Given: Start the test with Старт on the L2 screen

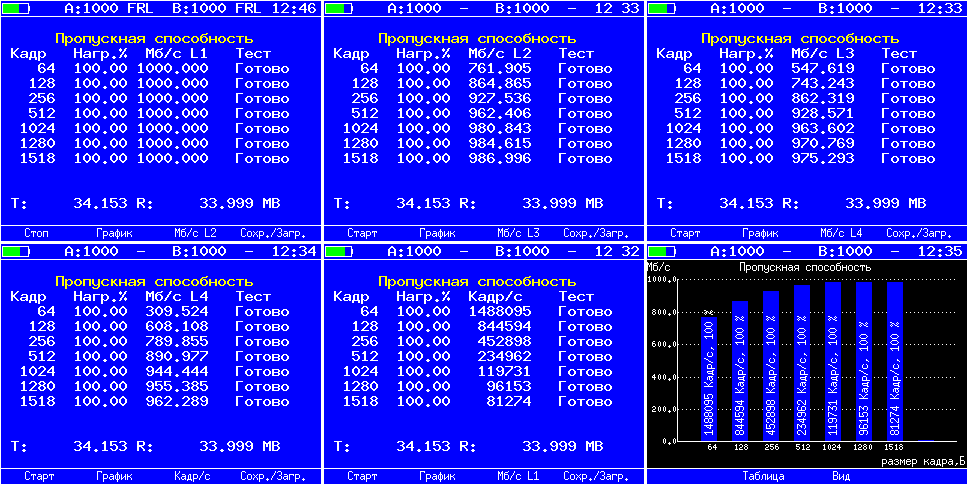Looking at the screenshot, I should click(x=363, y=233).
